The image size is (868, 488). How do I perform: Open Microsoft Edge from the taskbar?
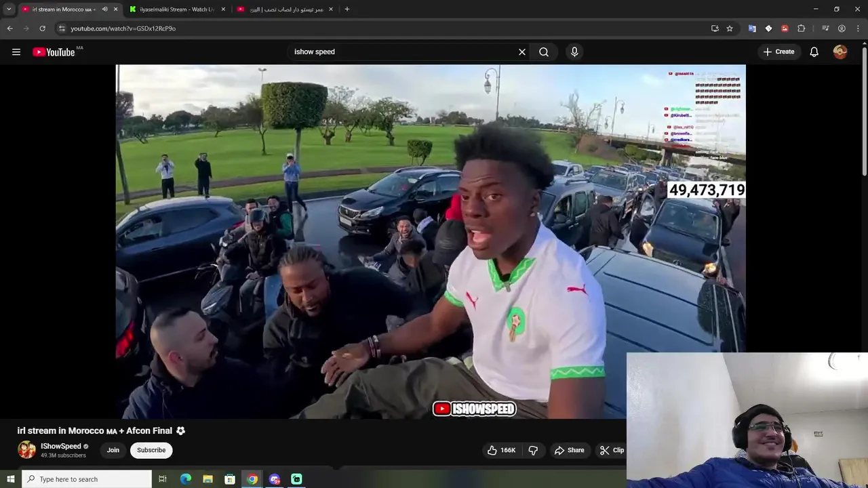[185, 479]
